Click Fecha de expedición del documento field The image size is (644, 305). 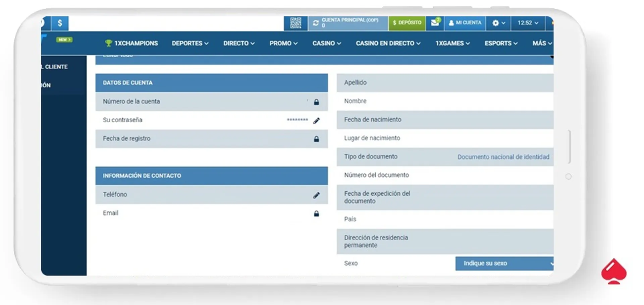(445, 197)
